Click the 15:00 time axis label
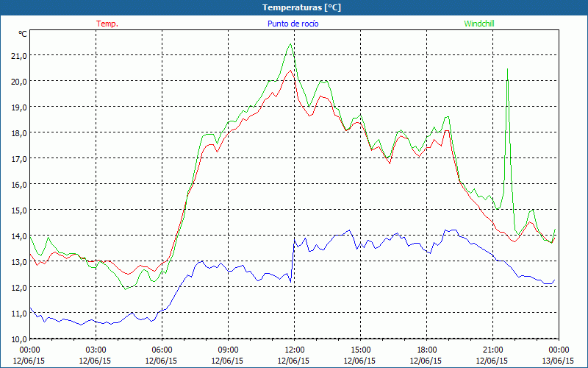This screenshot has height=368, width=588. tap(360, 350)
